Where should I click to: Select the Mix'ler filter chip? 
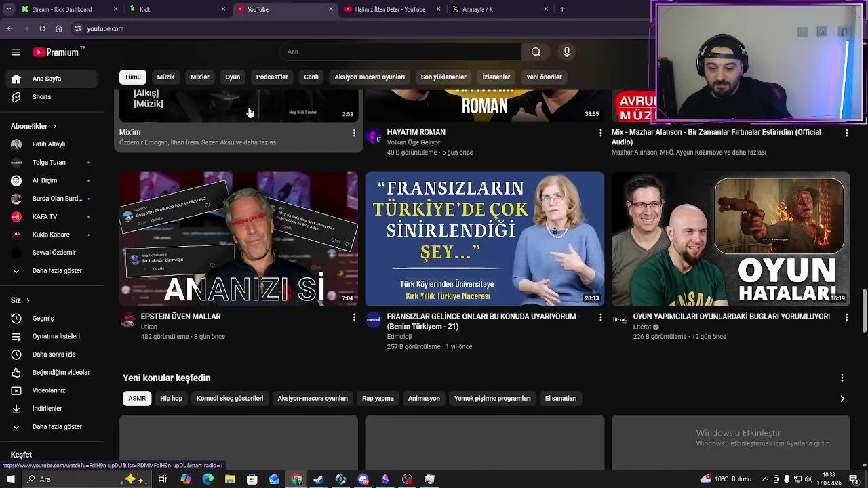coord(200,77)
